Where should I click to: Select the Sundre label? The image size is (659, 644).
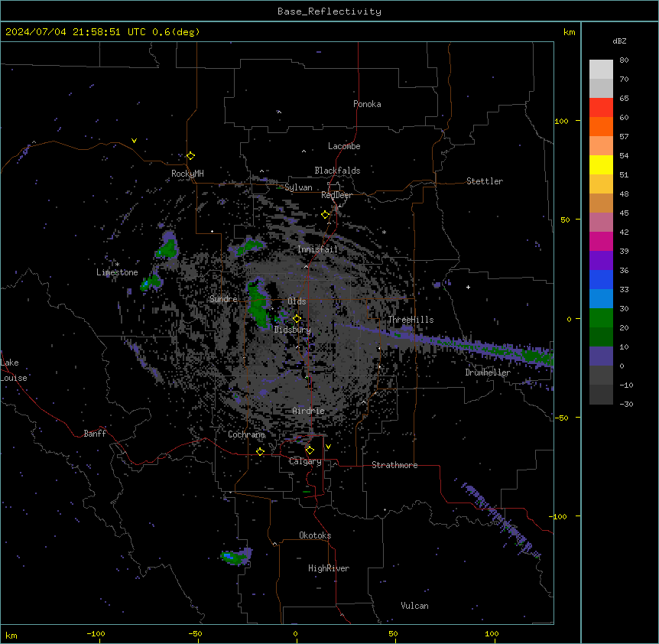pyautogui.click(x=223, y=299)
